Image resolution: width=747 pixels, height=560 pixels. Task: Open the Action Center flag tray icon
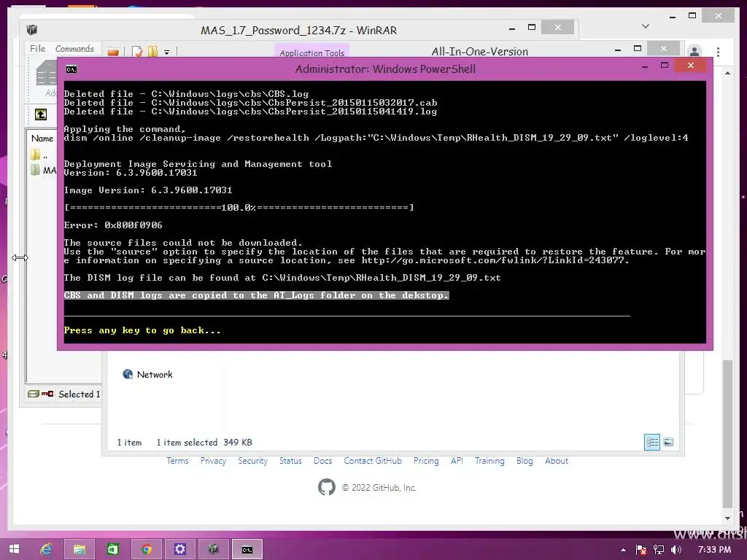tap(641, 550)
